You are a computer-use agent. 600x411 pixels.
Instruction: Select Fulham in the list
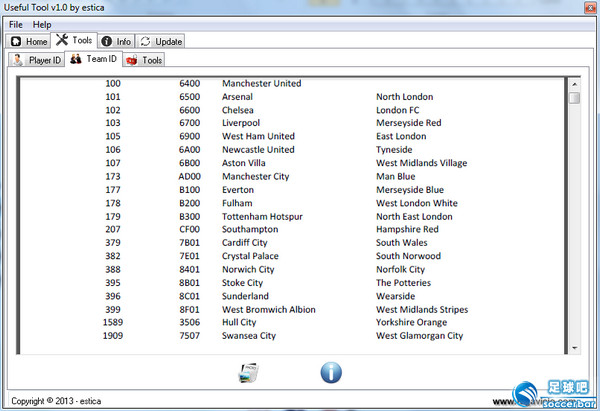pyautogui.click(x=237, y=203)
